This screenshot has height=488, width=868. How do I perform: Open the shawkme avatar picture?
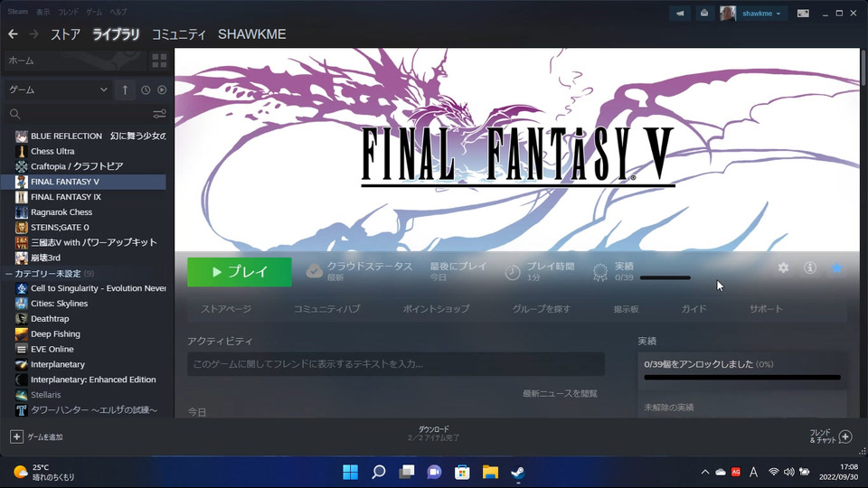pos(727,14)
